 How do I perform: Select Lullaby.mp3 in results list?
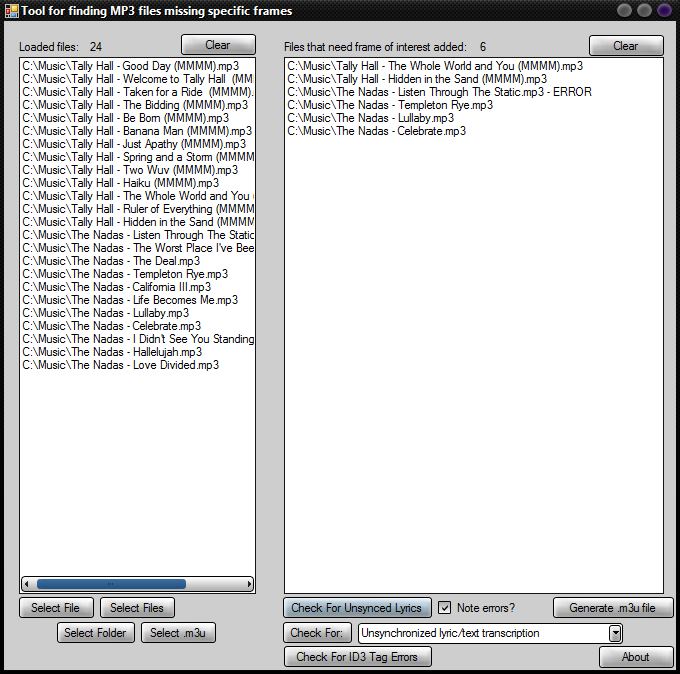(x=370, y=118)
